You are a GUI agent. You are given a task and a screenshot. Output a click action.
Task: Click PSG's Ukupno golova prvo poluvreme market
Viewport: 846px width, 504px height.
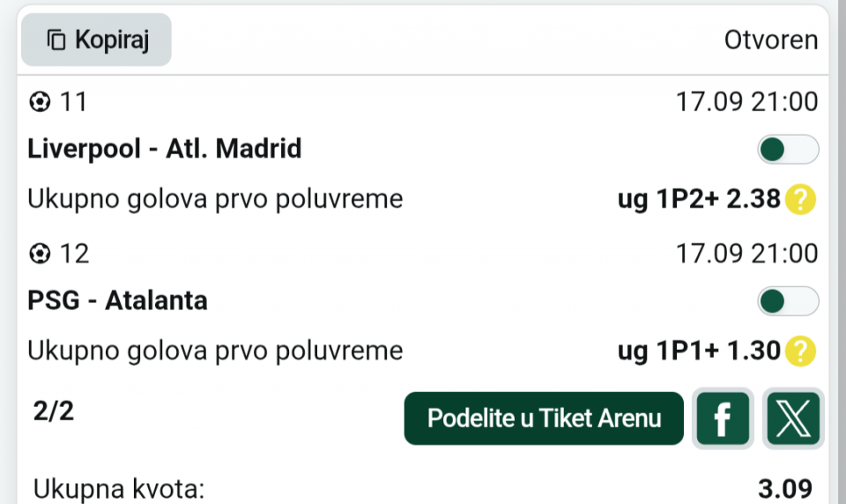coord(215,351)
